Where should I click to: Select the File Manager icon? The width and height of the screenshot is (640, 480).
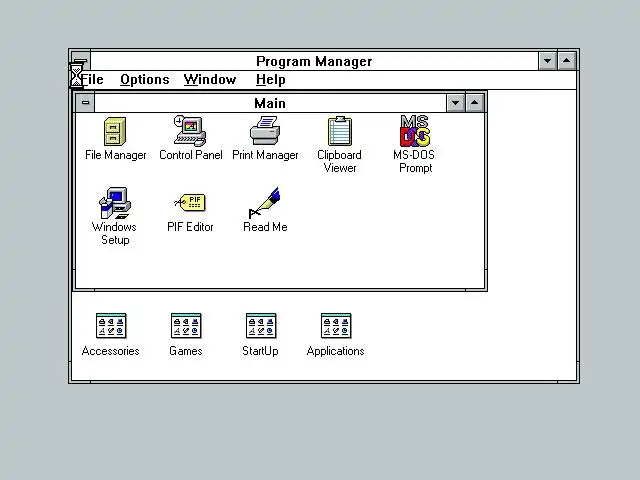[115, 131]
